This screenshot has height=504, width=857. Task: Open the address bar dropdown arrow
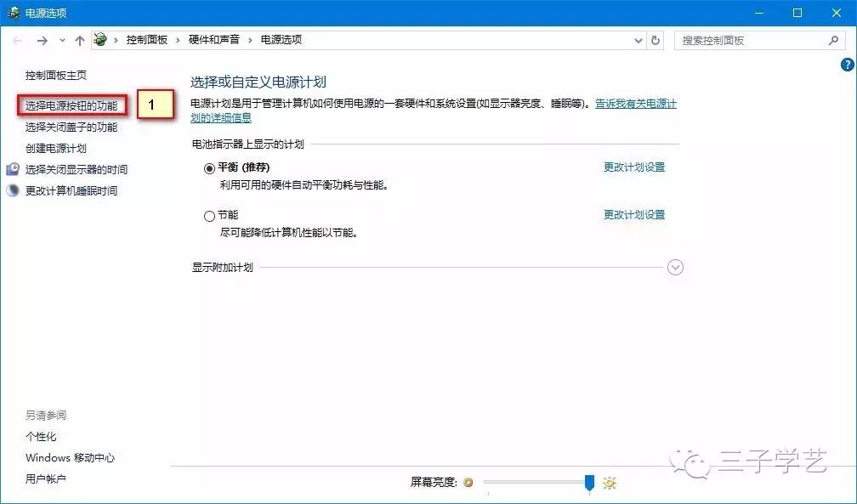point(638,39)
